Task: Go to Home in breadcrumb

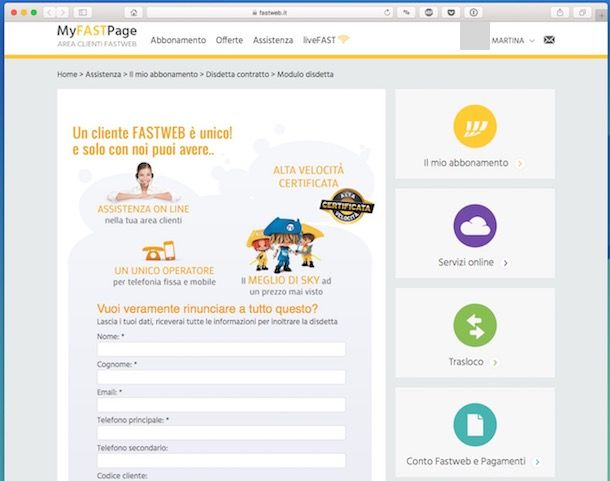Action: click(67, 74)
